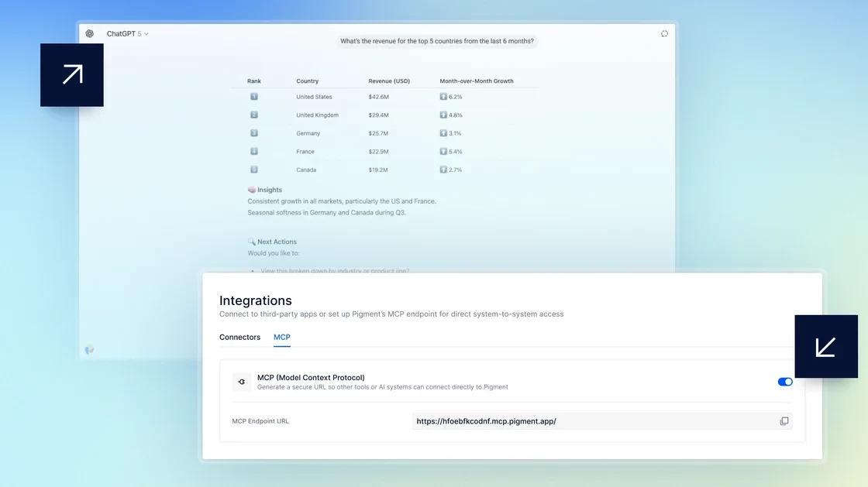The width and height of the screenshot is (868, 487).
Task: Click the Integrations heading
Action: pos(255,300)
